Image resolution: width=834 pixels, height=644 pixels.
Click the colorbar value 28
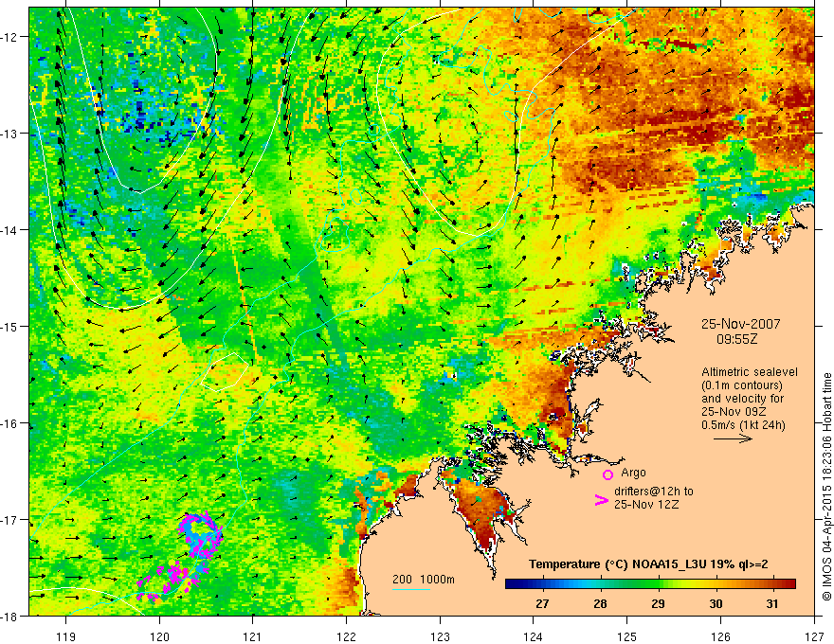pyautogui.click(x=600, y=604)
